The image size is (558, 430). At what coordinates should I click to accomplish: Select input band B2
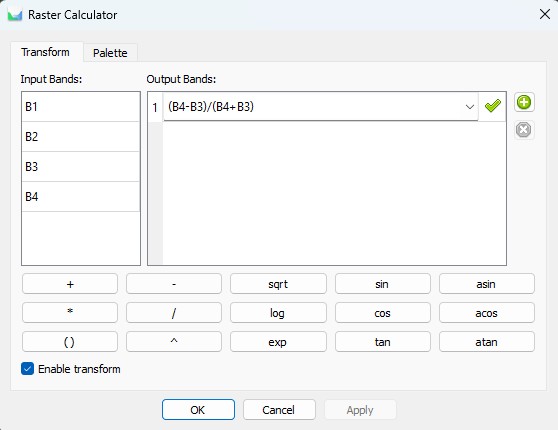coord(81,137)
